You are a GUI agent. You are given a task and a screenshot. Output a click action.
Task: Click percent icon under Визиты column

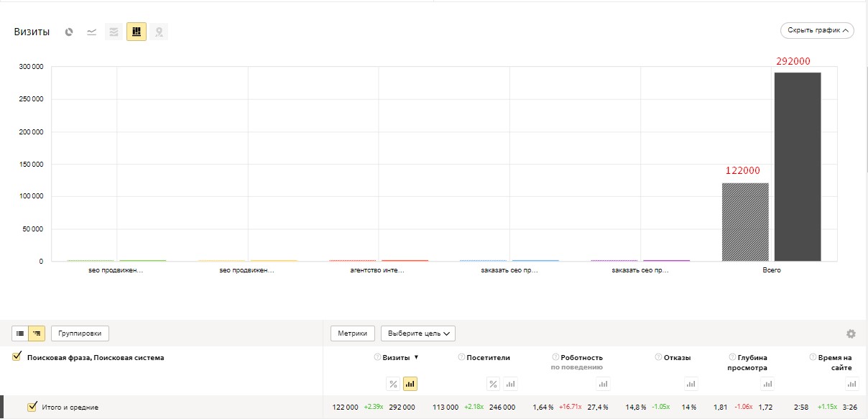[393, 384]
